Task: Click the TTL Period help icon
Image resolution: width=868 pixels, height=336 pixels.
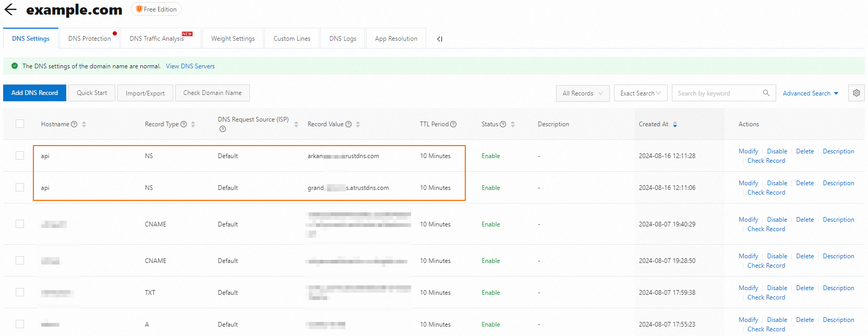Action: pos(453,124)
